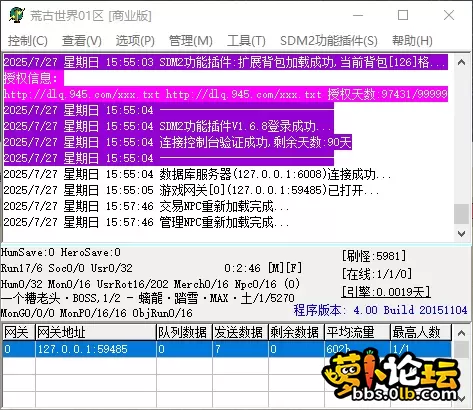473x410 pixels.
Task: Open the 控制(C) menu
Action: pyautogui.click(x=28, y=41)
